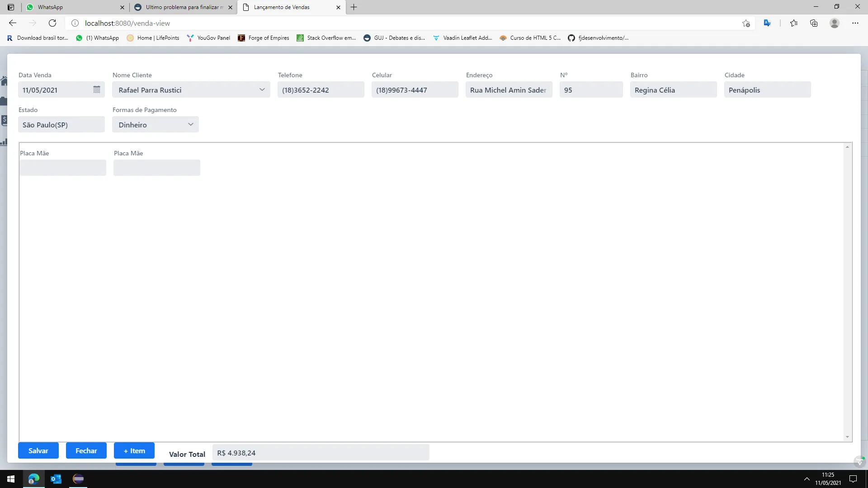Open the browser settings ellipsis menu
The width and height of the screenshot is (868, 488).
[855, 23]
